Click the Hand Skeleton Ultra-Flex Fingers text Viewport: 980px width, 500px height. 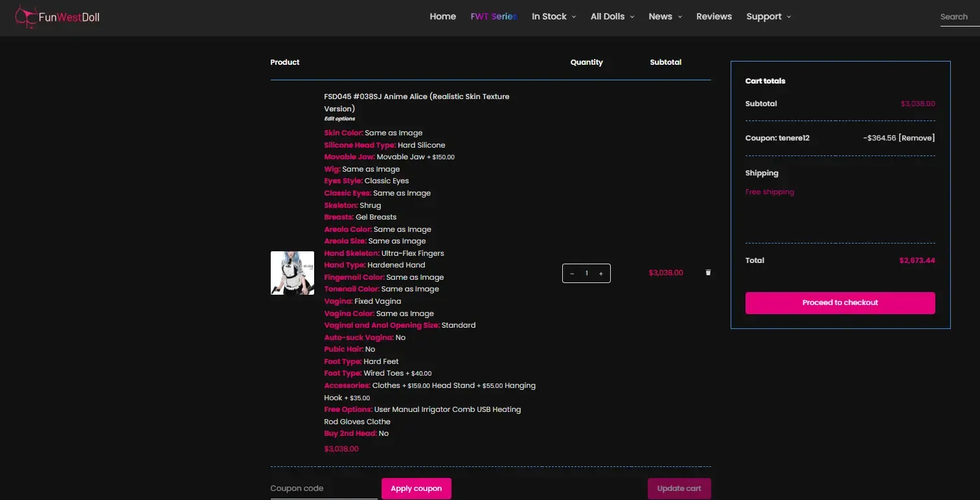(x=384, y=253)
